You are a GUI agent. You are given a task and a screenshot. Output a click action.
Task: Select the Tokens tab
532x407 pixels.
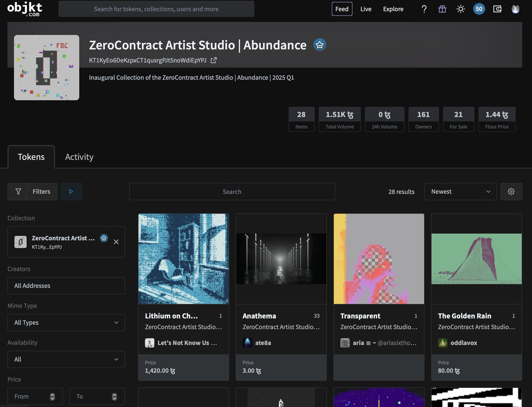[x=31, y=157]
